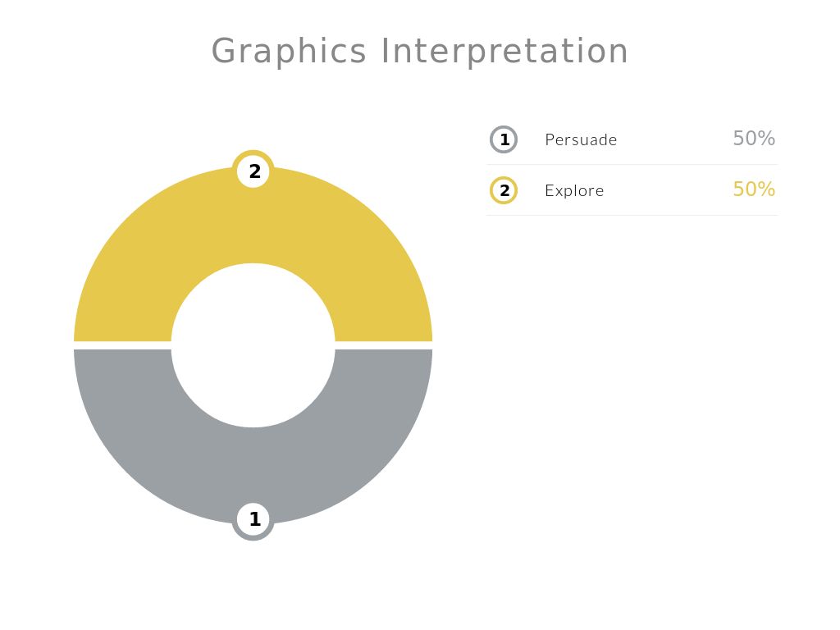840x630 pixels.
Task: Select the Persuade legend label
Action: click(x=581, y=139)
